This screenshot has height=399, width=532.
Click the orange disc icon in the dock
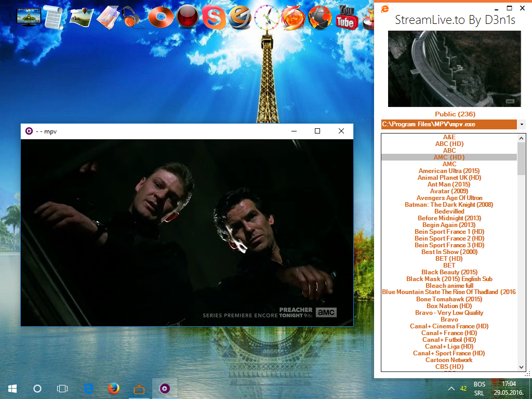pos(161,17)
